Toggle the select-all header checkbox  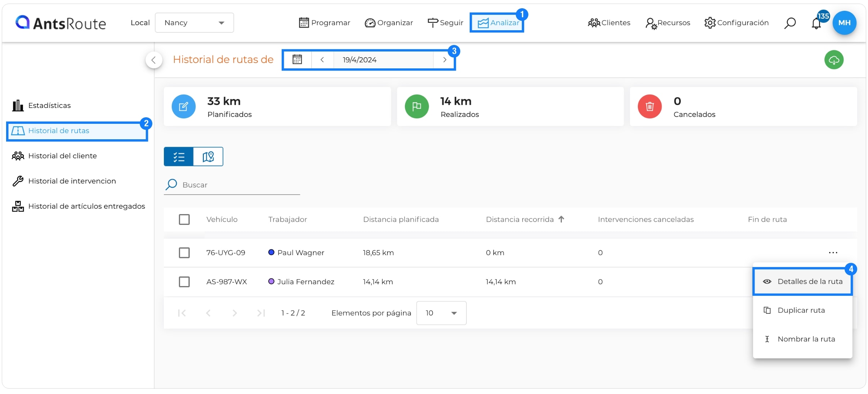tap(184, 219)
